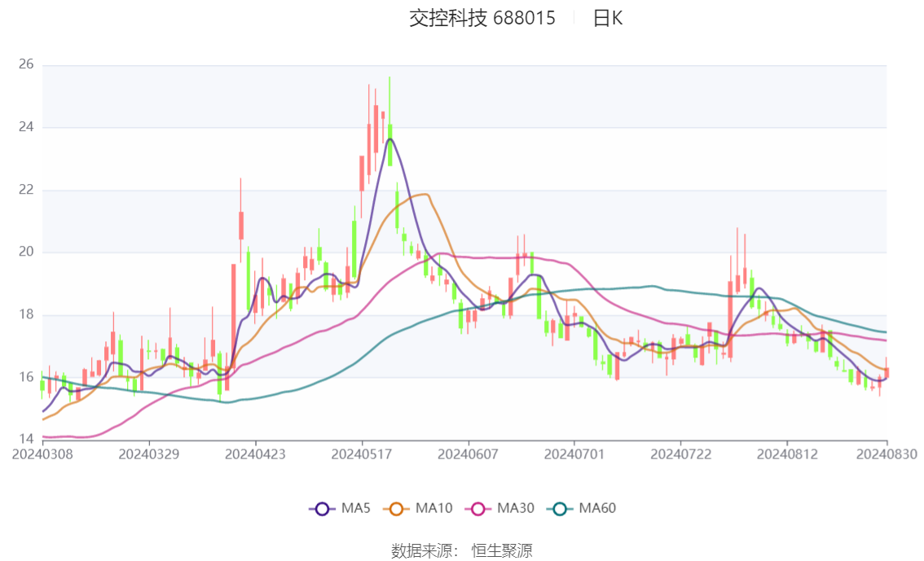Click x-axis date label 20240607
This screenshot has height=561, width=924.
point(468,454)
